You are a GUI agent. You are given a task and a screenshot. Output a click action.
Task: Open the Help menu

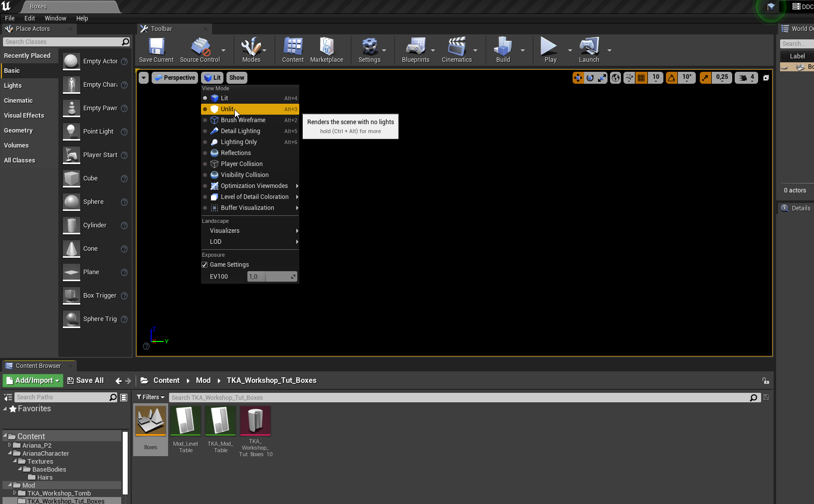pos(82,18)
